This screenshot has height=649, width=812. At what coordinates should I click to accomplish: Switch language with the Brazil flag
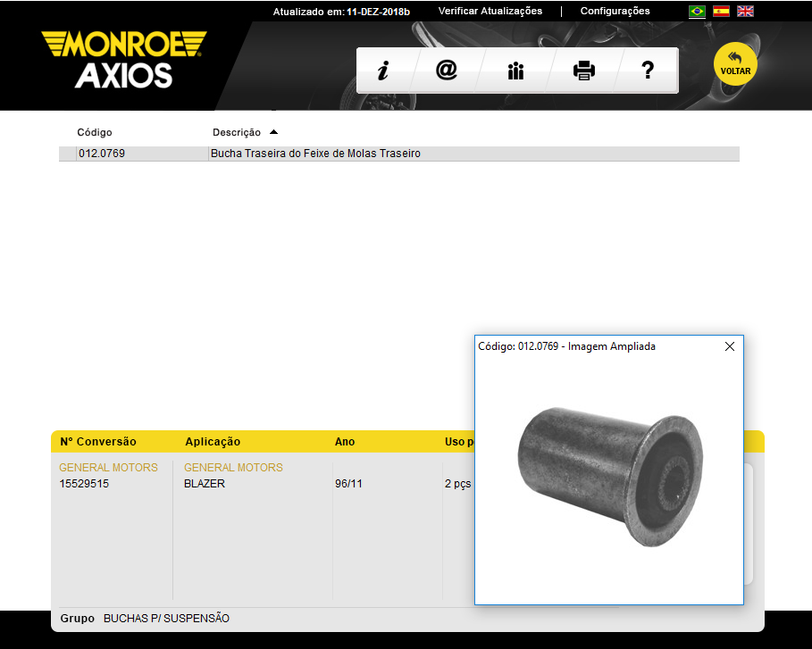(x=697, y=12)
